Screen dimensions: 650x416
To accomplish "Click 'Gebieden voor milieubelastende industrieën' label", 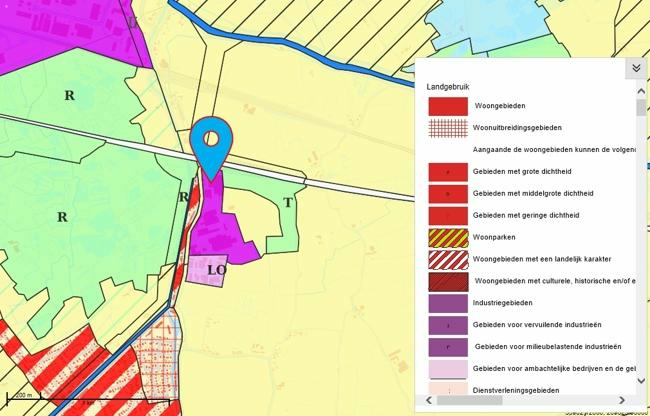I will click(548, 347).
